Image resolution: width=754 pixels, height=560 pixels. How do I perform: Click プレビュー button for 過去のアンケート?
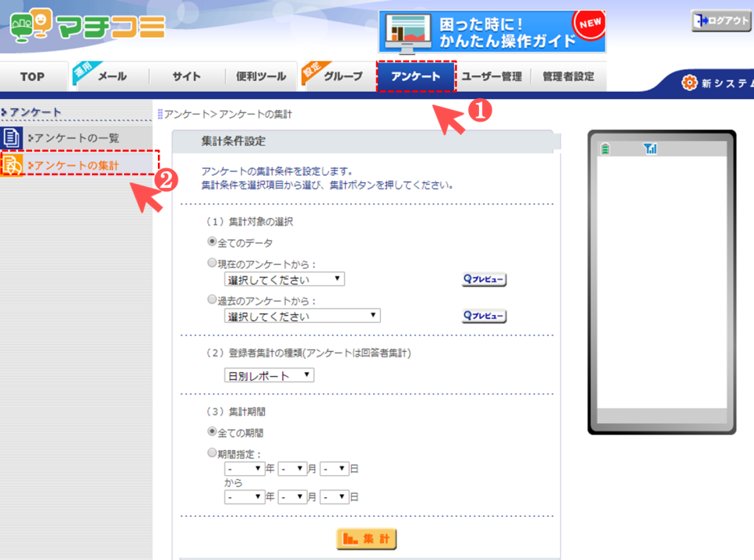485,316
